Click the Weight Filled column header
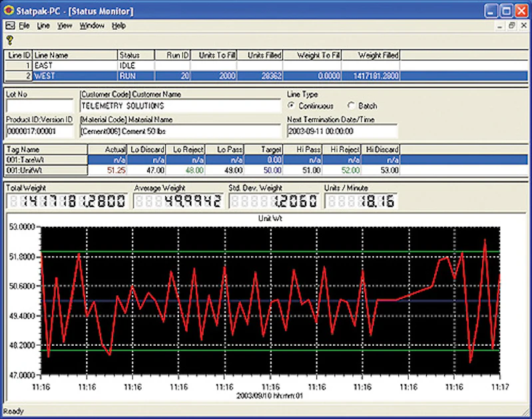The height and width of the screenshot is (419, 532). [371, 55]
